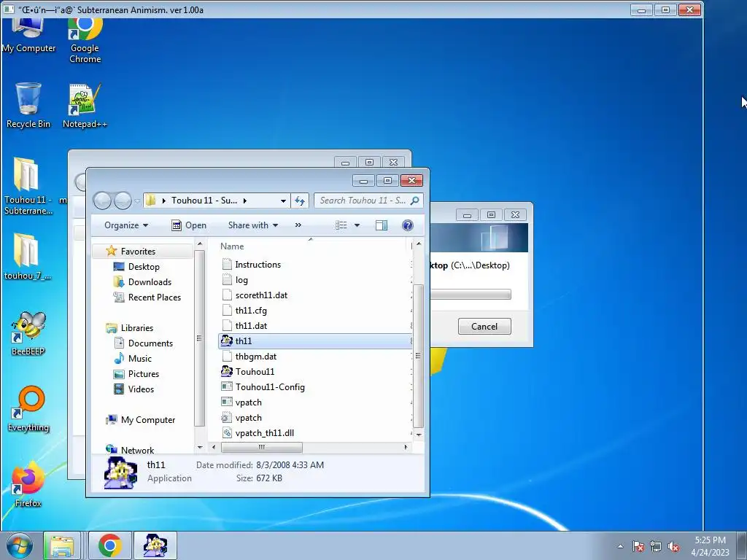Select the Instructions file
The image size is (747, 560).
click(258, 264)
